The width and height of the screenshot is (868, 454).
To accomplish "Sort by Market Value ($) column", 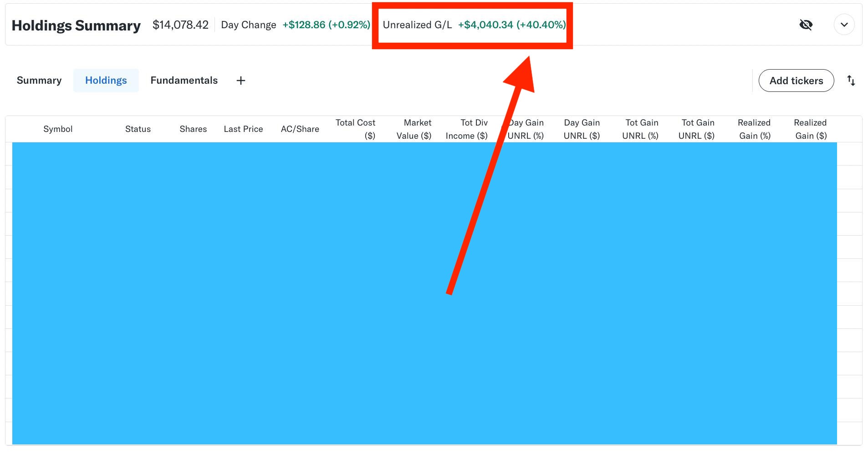I will tap(414, 129).
